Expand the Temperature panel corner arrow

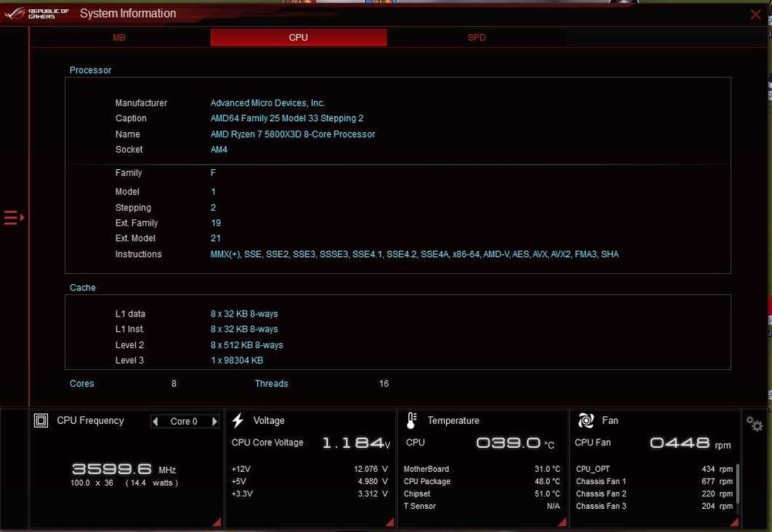click(562, 522)
